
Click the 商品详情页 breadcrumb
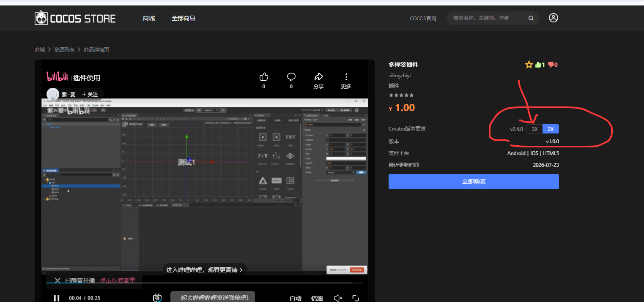96,49
